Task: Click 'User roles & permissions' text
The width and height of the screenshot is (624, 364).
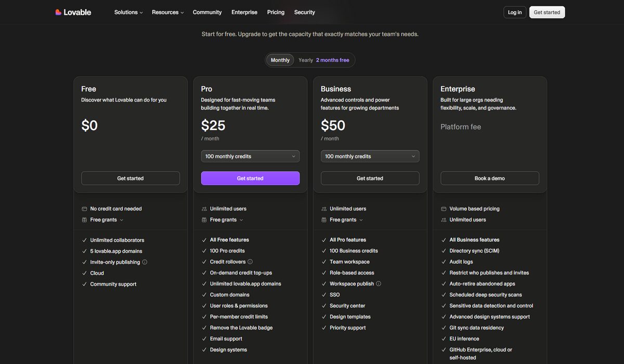Action: 239,306
